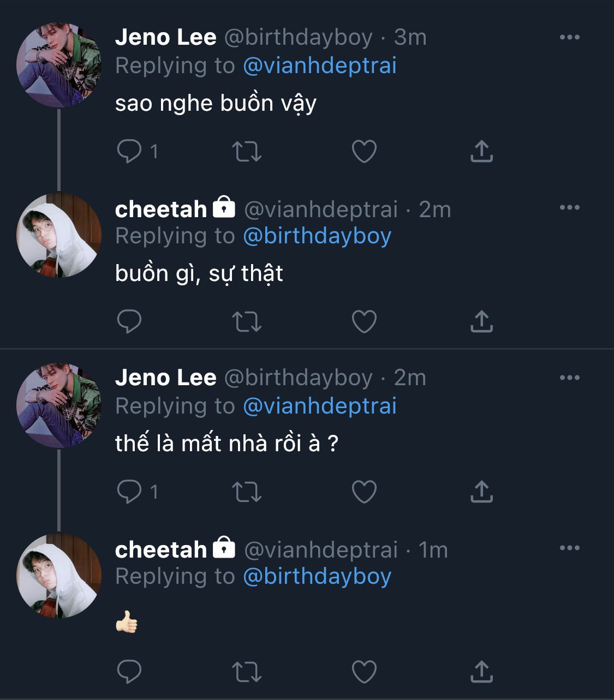
Task: Open the cheetah display name on the last tweet
Action: (161, 549)
